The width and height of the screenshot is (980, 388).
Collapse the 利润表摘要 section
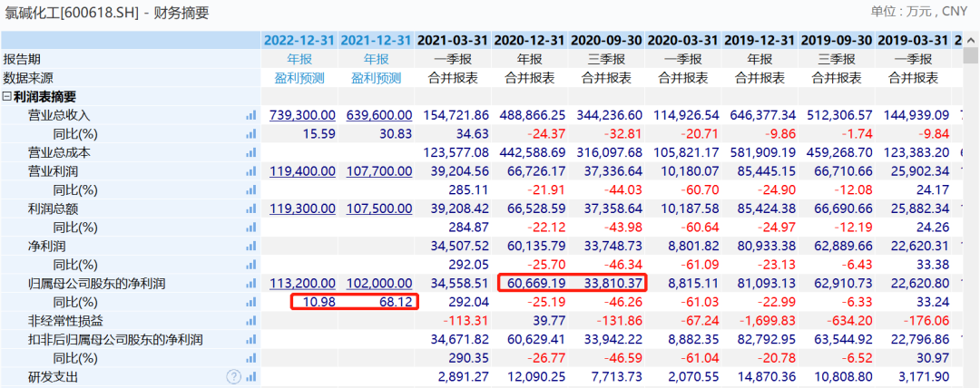coord(7,97)
